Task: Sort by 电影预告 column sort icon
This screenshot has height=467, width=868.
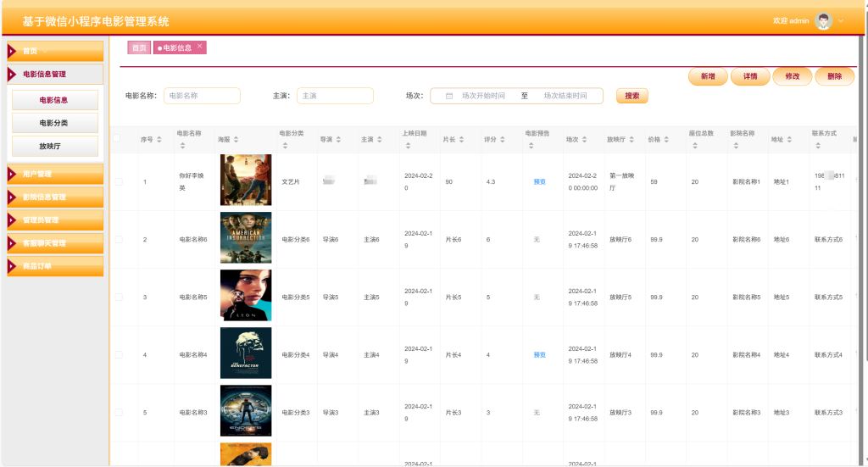Action: [x=531, y=146]
